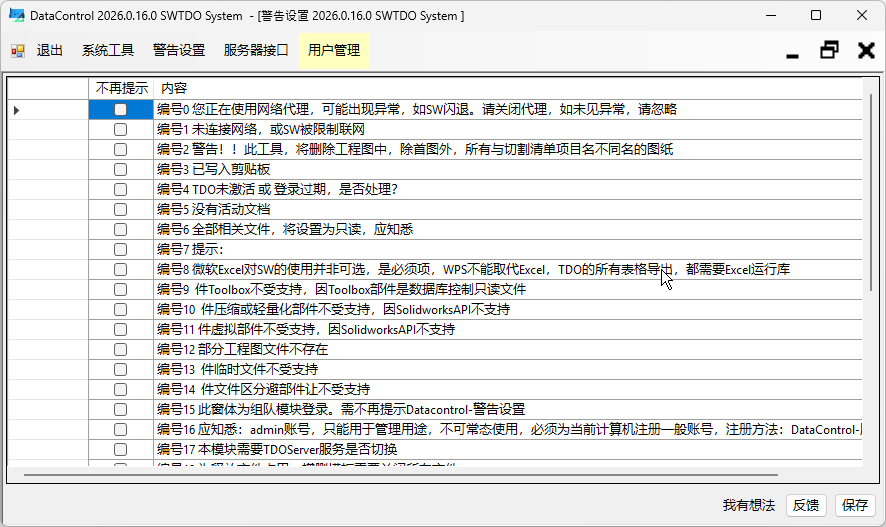Image resolution: width=886 pixels, height=527 pixels.
Task: Minimize the inner 警告设置 child window
Action: click(793, 51)
